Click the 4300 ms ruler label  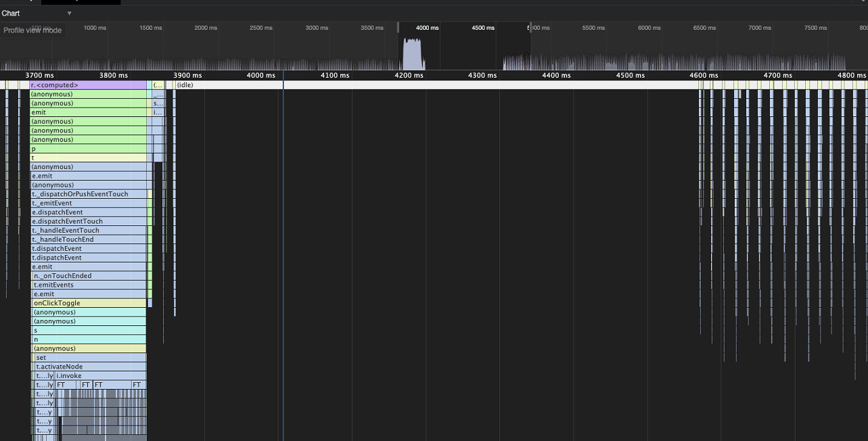[482, 75]
